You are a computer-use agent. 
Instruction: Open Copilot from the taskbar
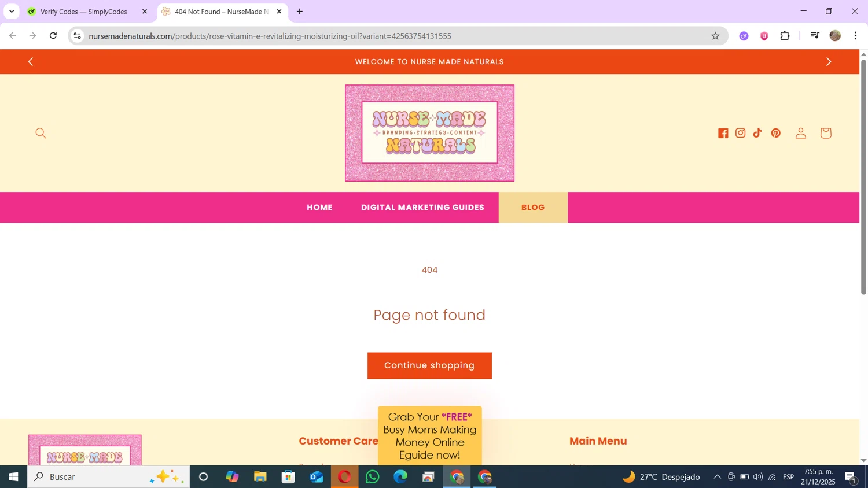232,477
